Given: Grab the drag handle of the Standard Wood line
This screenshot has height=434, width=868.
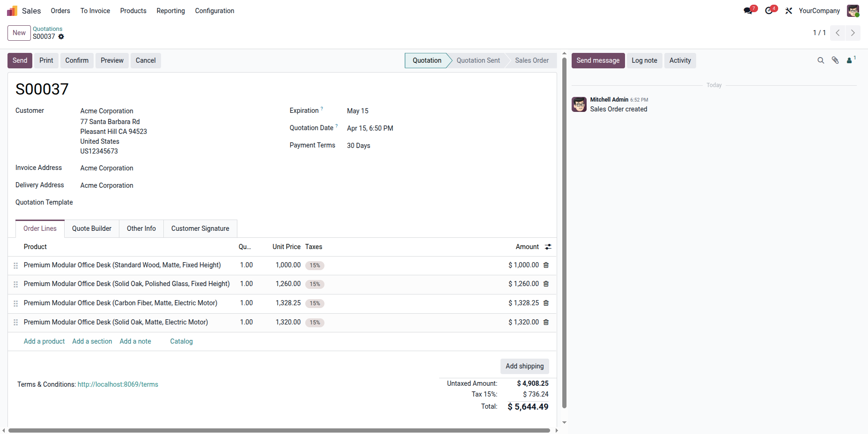Looking at the screenshot, I should click(15, 265).
